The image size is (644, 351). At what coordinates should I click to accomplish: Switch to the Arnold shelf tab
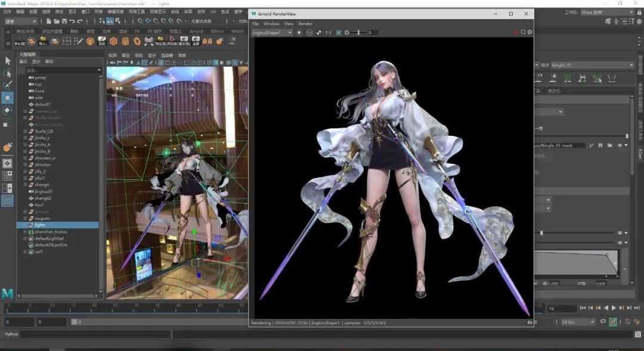196,31
